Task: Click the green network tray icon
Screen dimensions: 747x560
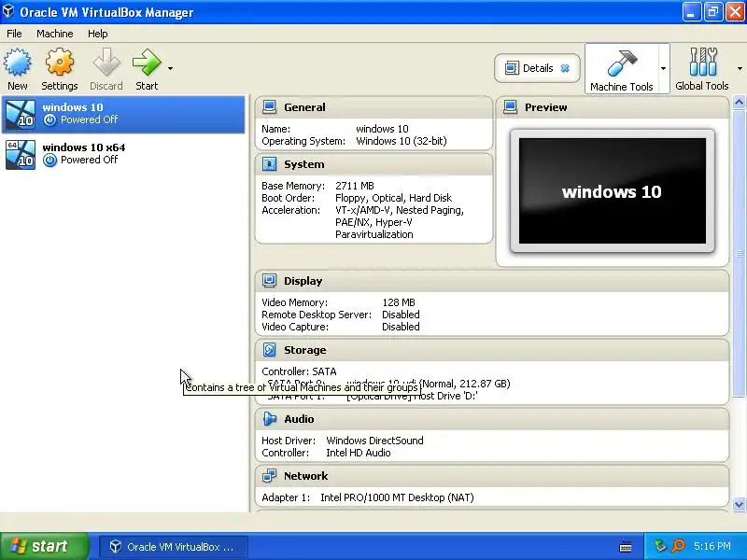Action: pos(660,546)
